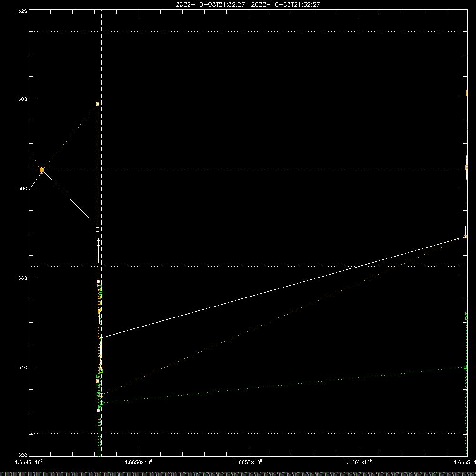Click the 620 y-axis label

click(23, 11)
